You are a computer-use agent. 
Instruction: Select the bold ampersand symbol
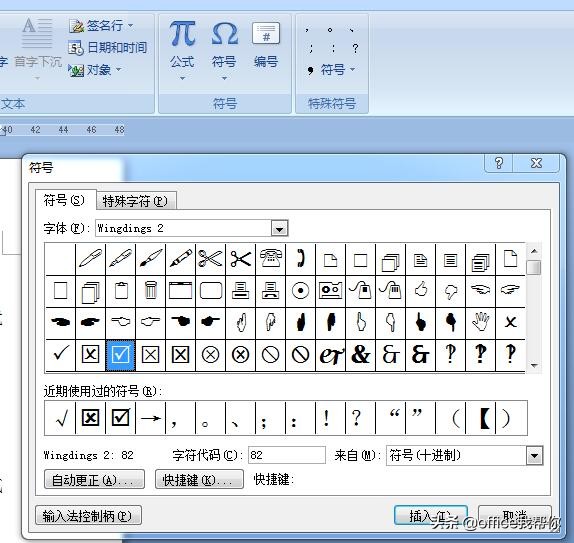click(361, 354)
